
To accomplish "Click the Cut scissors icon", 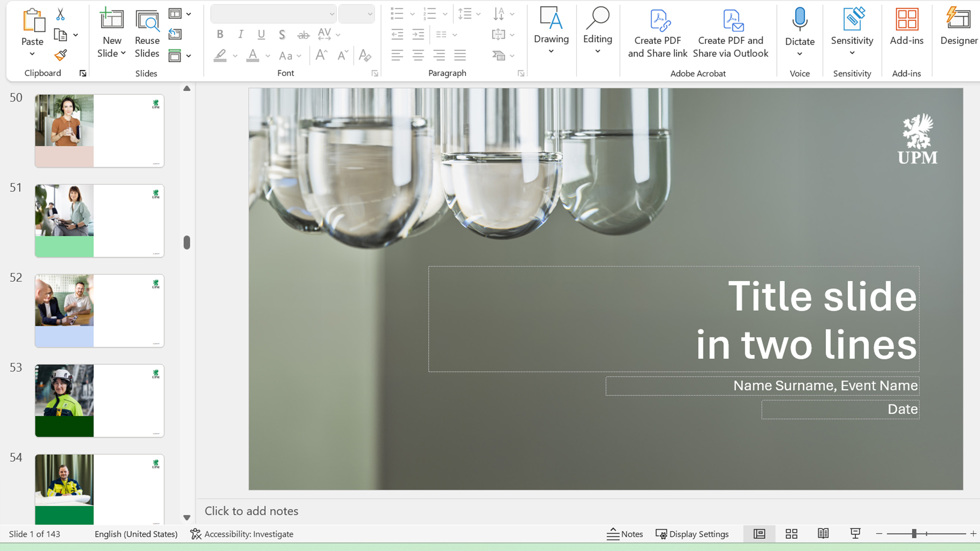I will coord(60,14).
